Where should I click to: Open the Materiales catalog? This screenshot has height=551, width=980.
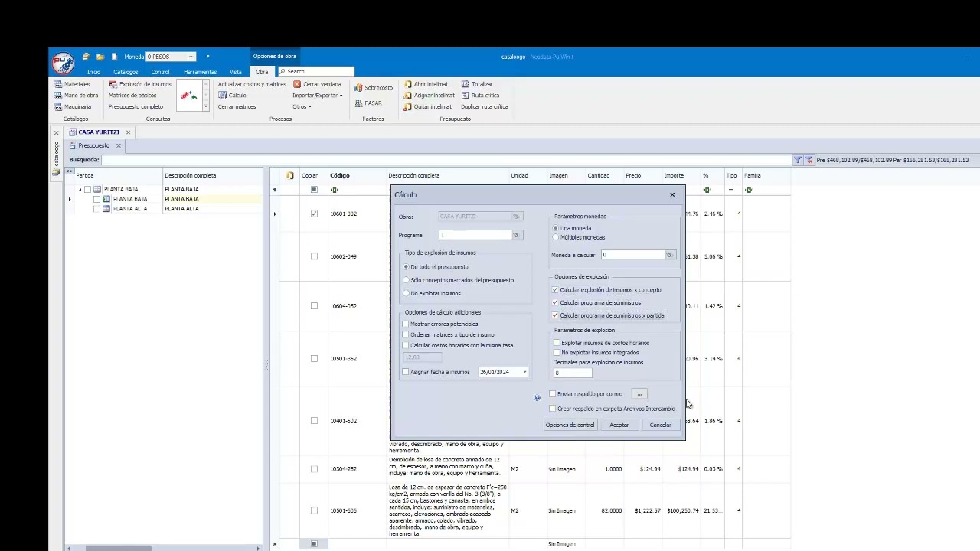tap(72, 84)
